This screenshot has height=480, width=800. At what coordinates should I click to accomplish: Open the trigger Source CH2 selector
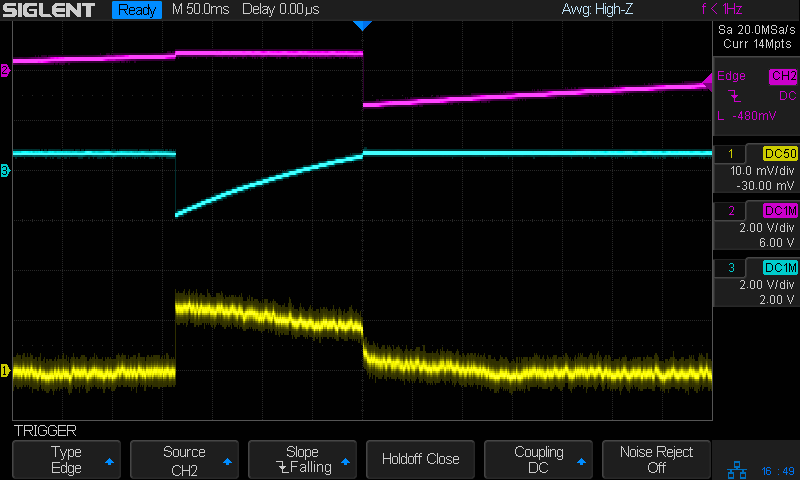(x=184, y=459)
